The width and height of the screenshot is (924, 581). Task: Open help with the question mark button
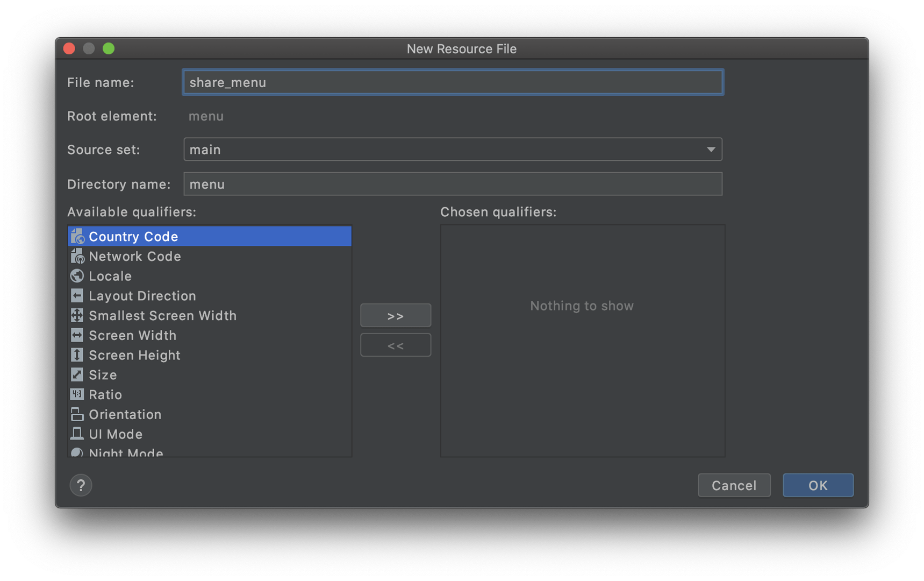pyautogui.click(x=81, y=485)
